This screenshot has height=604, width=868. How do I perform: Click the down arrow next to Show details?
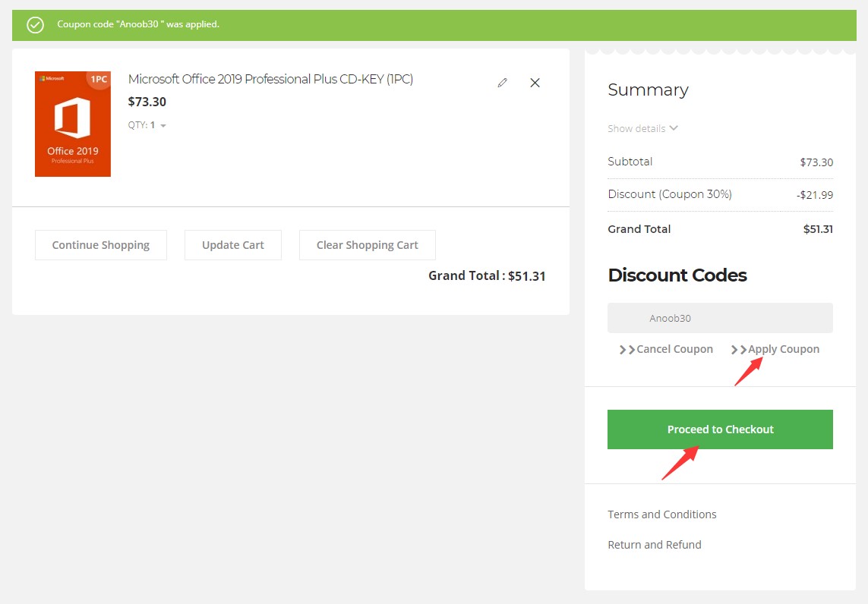(x=673, y=128)
